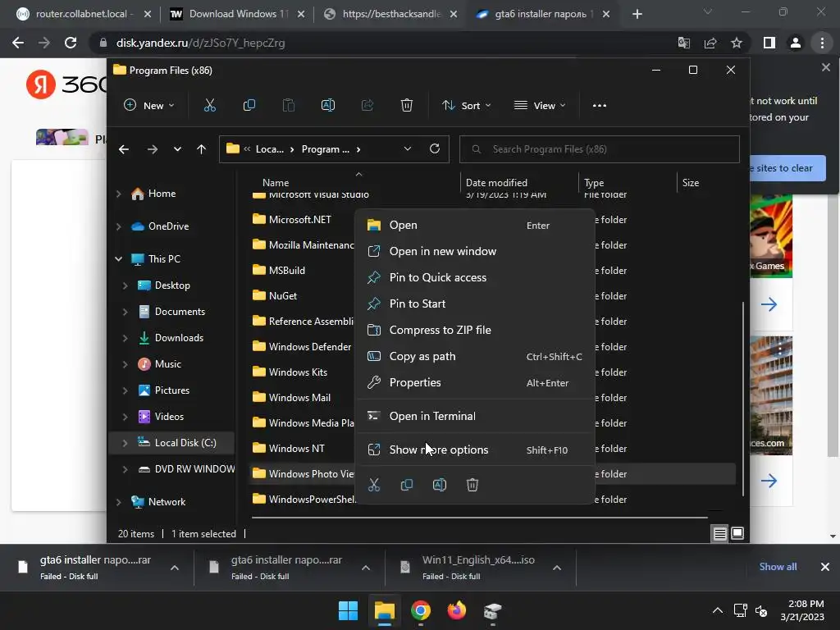The width and height of the screenshot is (840, 630).
Task: Open the Sort dropdown
Action: (x=466, y=106)
